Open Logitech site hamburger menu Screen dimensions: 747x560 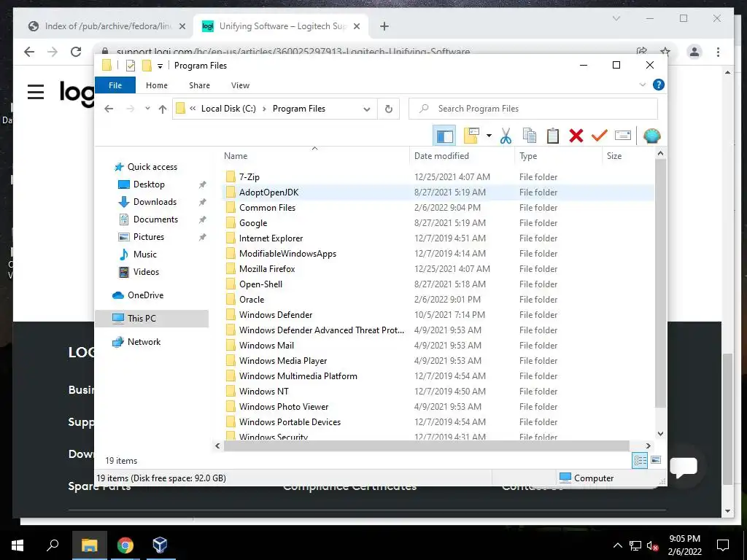click(36, 91)
